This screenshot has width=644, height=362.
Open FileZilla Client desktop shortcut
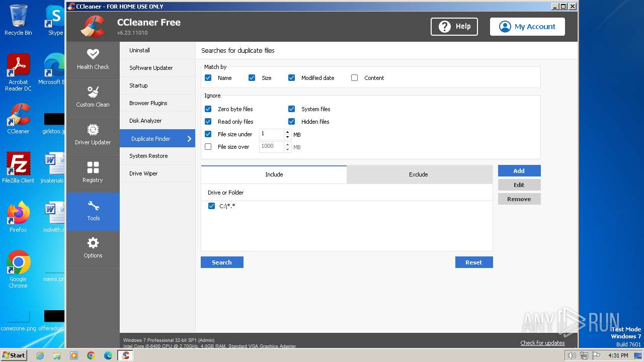click(x=18, y=168)
